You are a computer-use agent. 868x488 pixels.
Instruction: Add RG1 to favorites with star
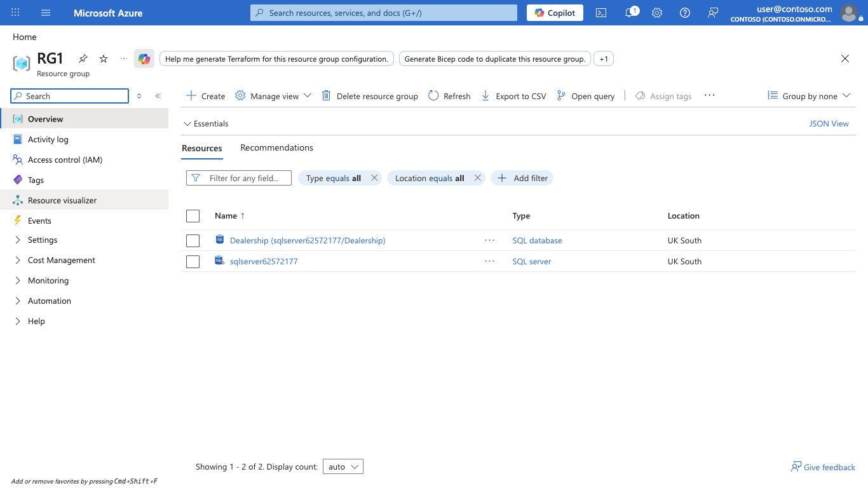point(104,58)
